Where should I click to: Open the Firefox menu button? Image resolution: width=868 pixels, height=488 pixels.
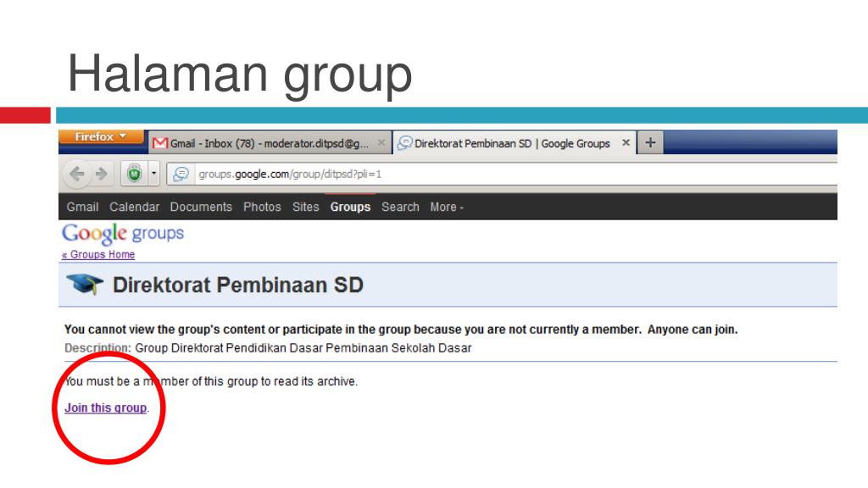point(101,136)
